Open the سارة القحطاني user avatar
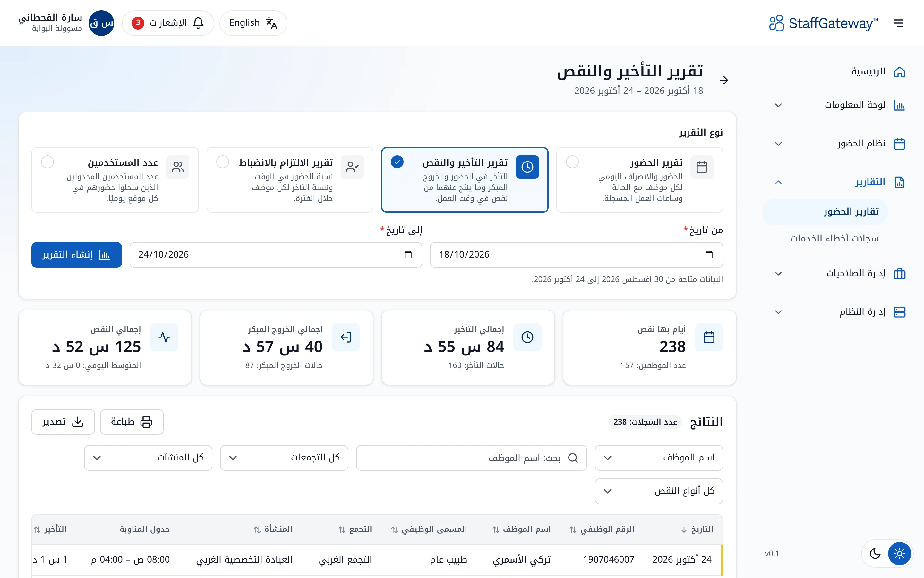The width and height of the screenshot is (924, 578). 101,23
